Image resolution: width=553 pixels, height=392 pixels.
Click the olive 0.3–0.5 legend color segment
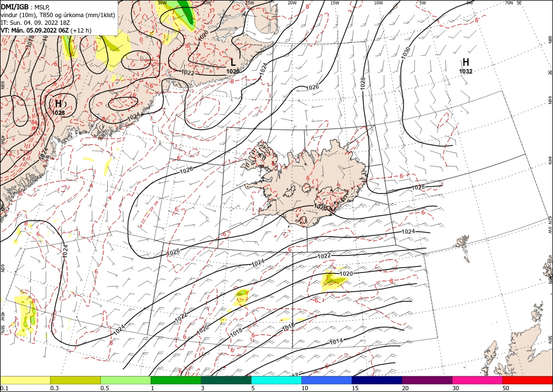(75, 380)
